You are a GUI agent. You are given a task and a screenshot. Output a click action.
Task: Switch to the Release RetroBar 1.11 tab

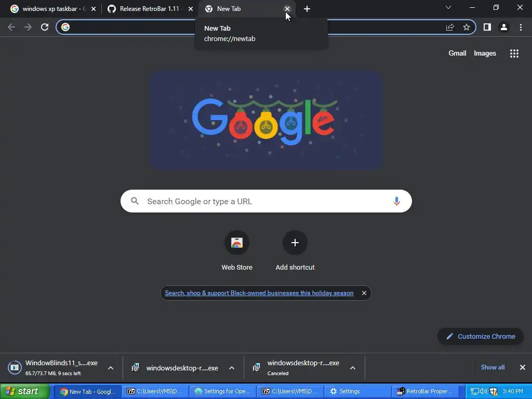[x=149, y=9]
